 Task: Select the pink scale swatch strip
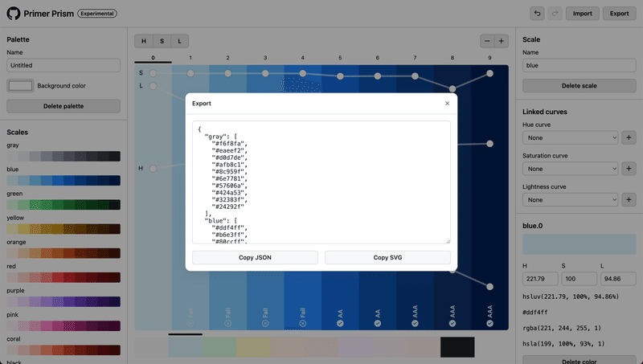coord(63,325)
